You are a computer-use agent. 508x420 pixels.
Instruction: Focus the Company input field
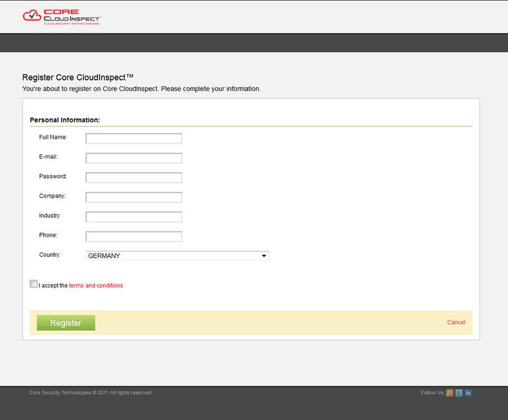134,197
